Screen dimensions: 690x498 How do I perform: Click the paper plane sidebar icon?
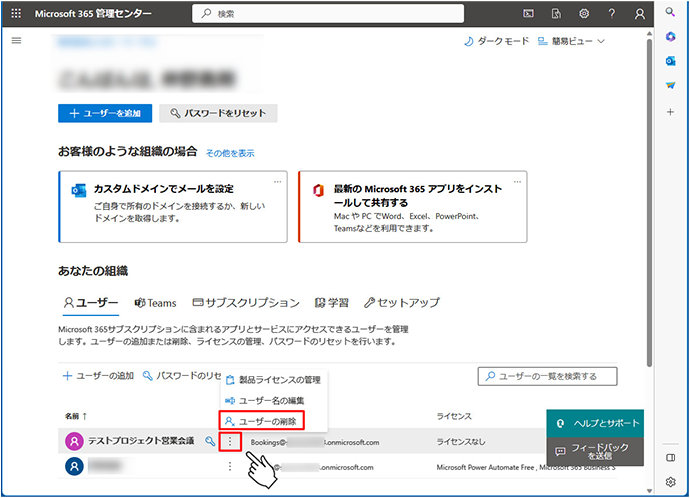click(670, 85)
